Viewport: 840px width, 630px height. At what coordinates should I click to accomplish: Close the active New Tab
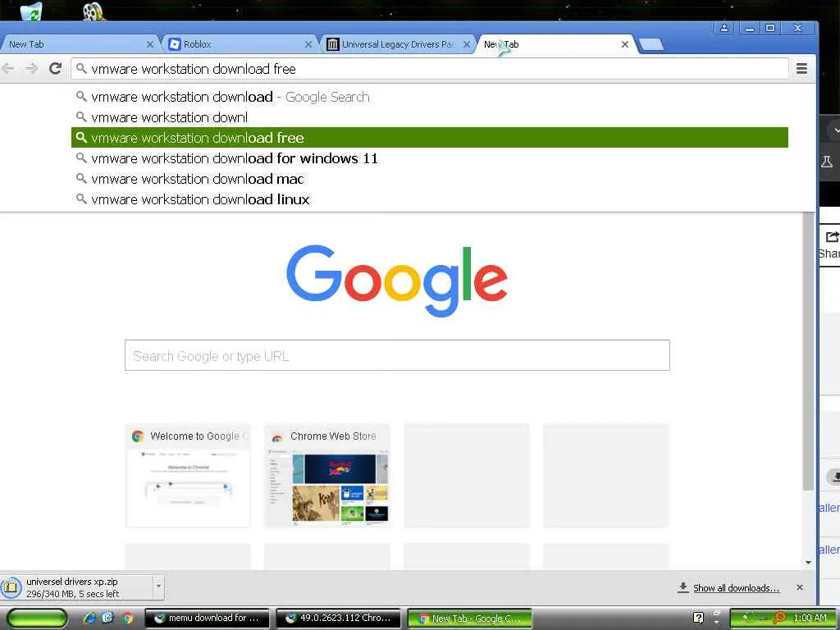click(624, 44)
